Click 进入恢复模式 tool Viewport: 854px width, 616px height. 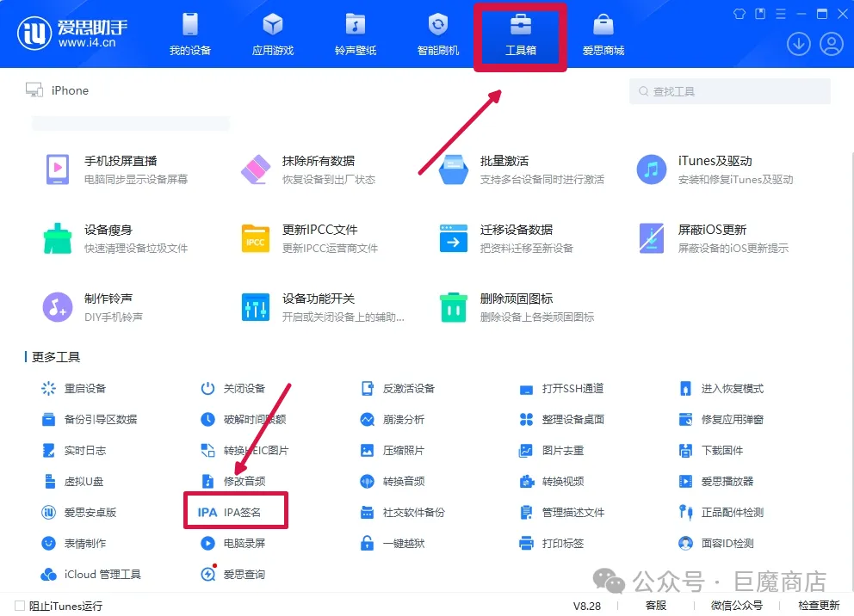721,389
